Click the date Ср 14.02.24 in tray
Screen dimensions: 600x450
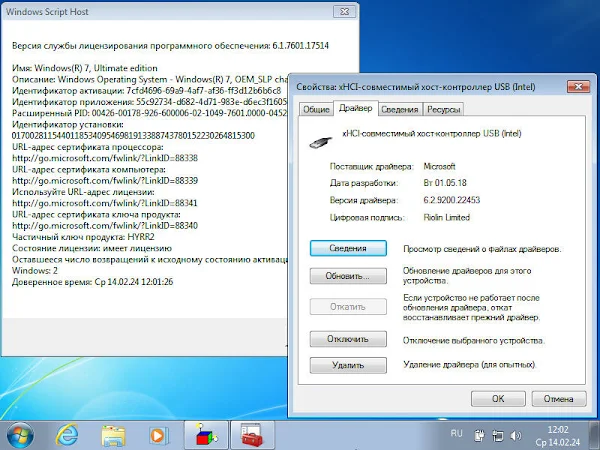(558, 442)
